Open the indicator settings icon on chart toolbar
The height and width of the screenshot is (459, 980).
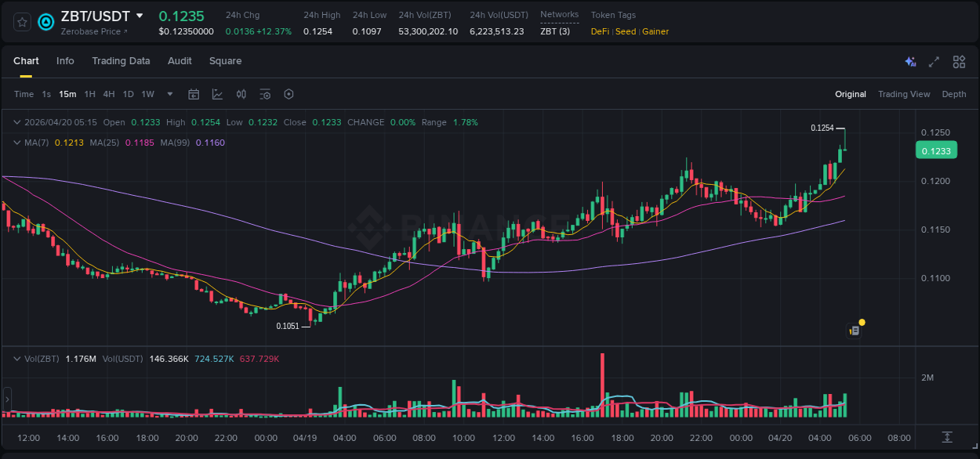point(265,94)
